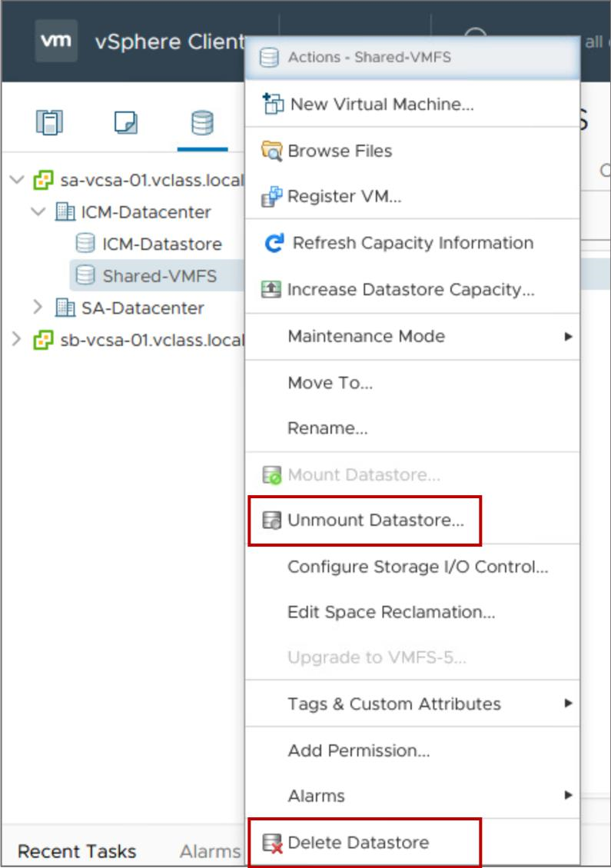Screen dimensions: 611x868
Task: Click the vSphere Client title
Action: pyautogui.click(x=169, y=42)
